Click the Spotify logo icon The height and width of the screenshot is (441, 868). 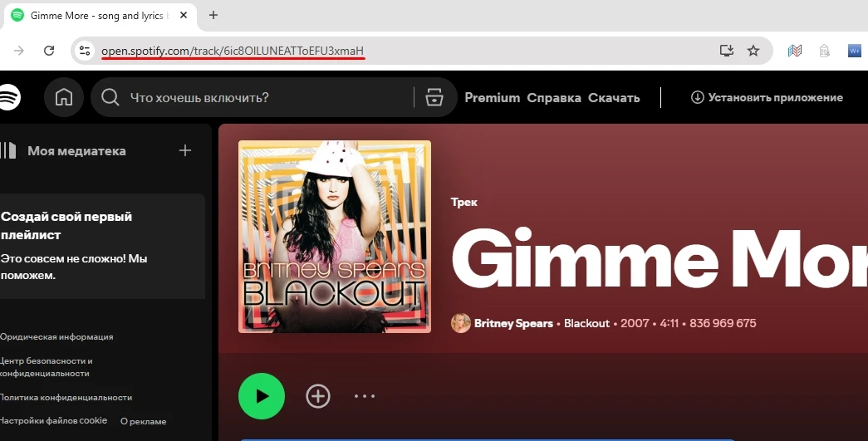8,98
